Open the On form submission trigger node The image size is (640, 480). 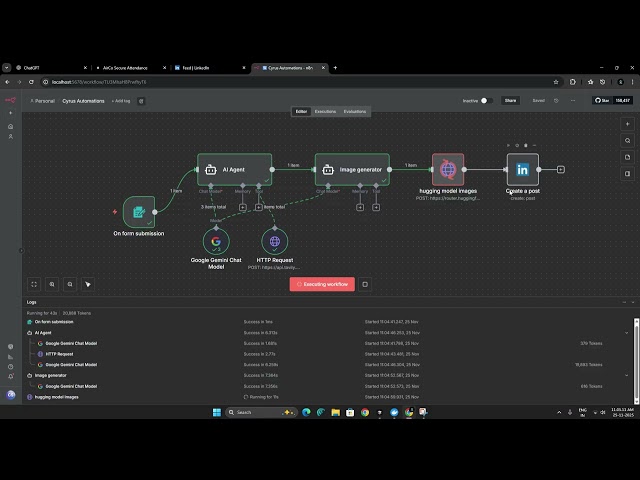coord(139,212)
